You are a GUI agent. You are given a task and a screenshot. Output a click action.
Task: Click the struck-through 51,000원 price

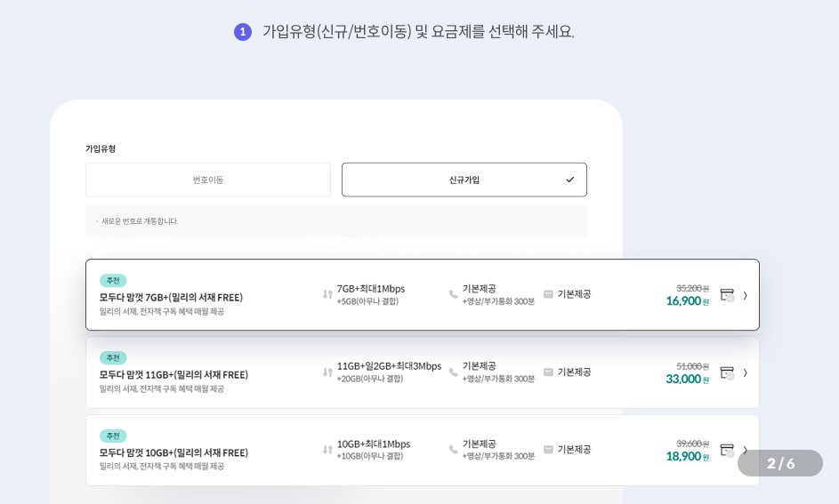[x=692, y=366]
